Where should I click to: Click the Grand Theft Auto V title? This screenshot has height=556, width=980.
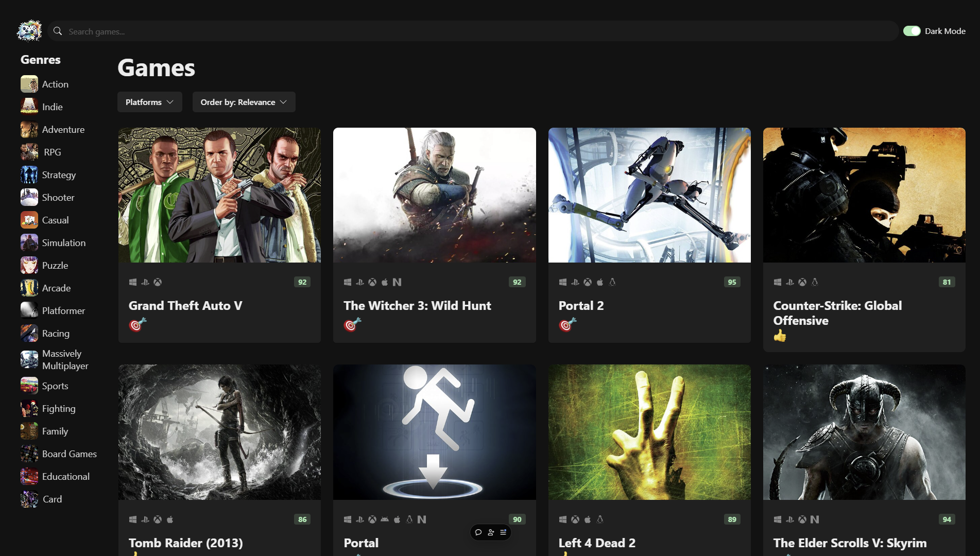[x=185, y=305]
